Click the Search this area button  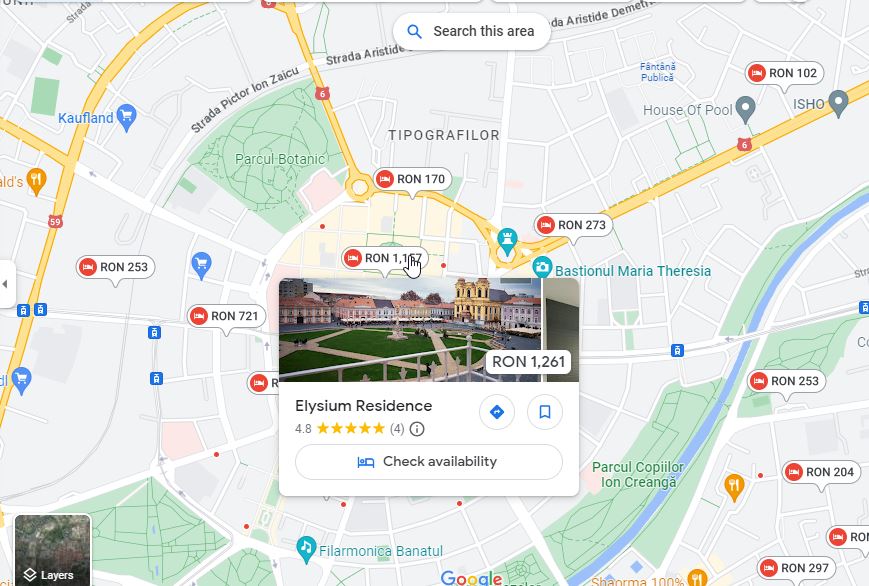coord(472,31)
